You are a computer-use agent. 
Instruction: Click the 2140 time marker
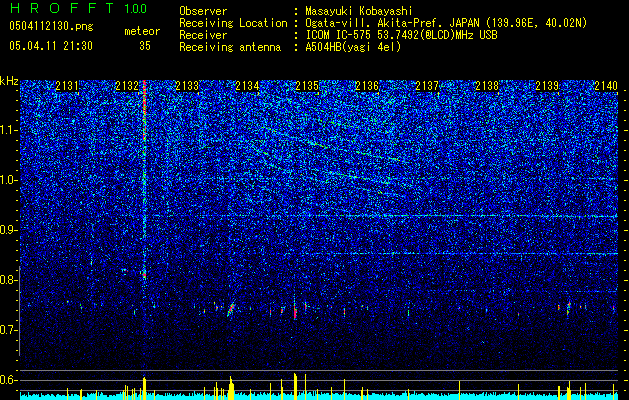(x=606, y=86)
